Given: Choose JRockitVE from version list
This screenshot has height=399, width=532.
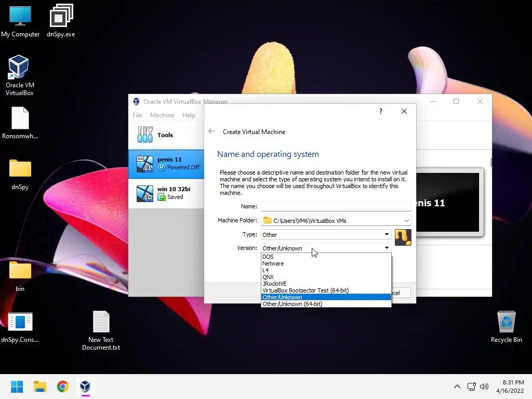Looking at the screenshot, I should 326,284.
